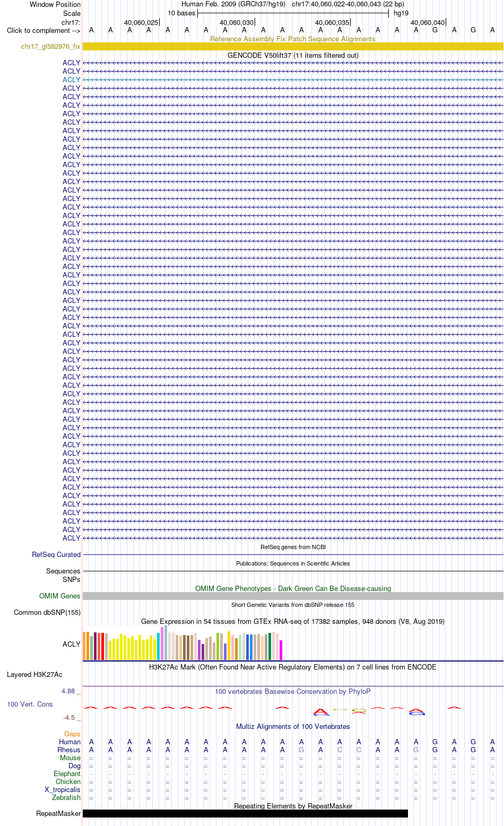This screenshot has height=826, width=504.
Task: Click the magenta bar in GTEx chart
Action: [x=281, y=650]
